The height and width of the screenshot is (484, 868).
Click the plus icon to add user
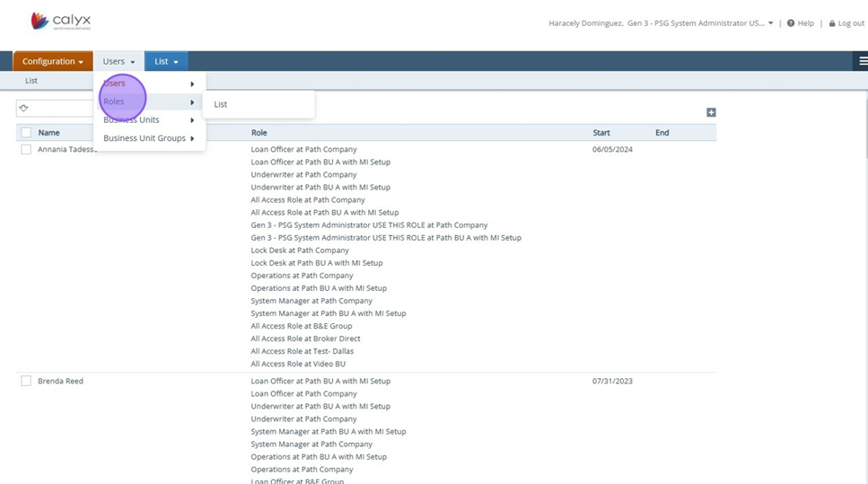[x=711, y=112]
